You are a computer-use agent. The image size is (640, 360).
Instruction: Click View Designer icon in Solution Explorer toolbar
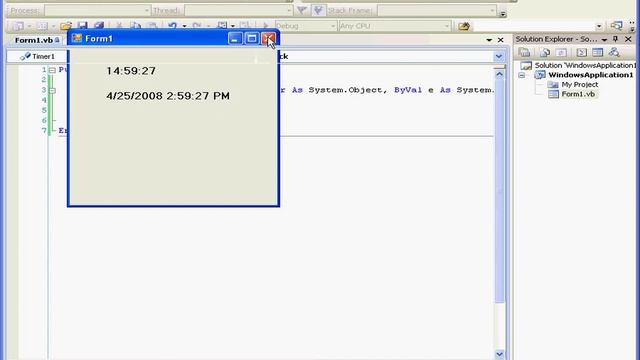coord(598,52)
